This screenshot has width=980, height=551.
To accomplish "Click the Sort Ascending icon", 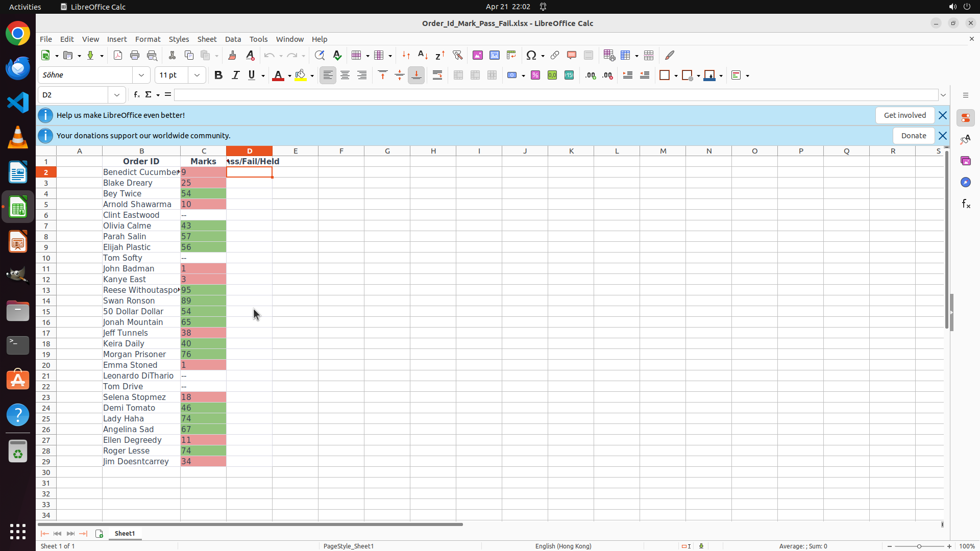I will point(423,55).
